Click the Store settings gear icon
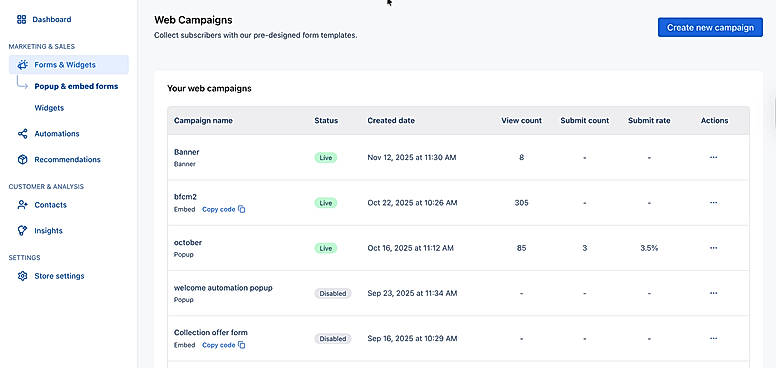The image size is (776, 368). click(x=22, y=276)
